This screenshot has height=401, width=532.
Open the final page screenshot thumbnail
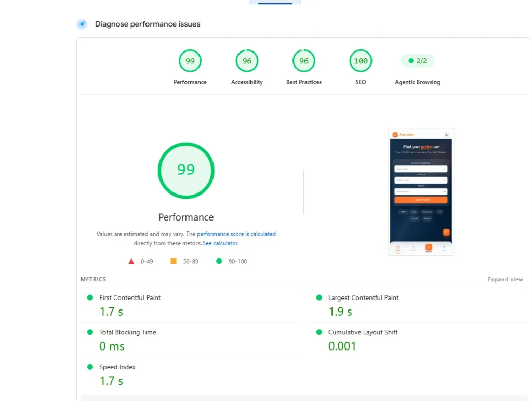coord(421,192)
